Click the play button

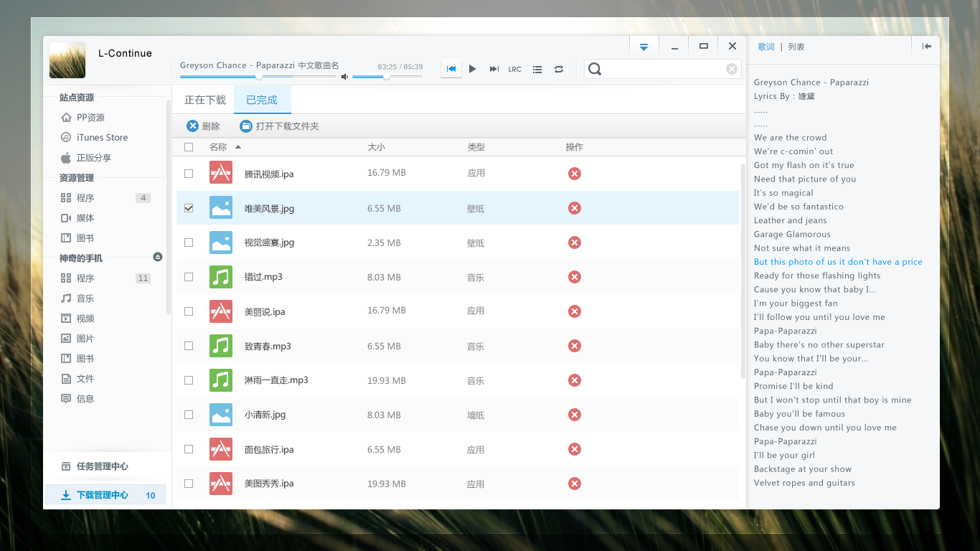[473, 69]
